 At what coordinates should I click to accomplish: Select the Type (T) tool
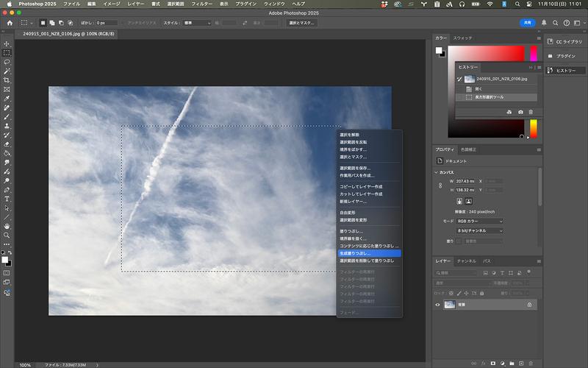click(7, 199)
